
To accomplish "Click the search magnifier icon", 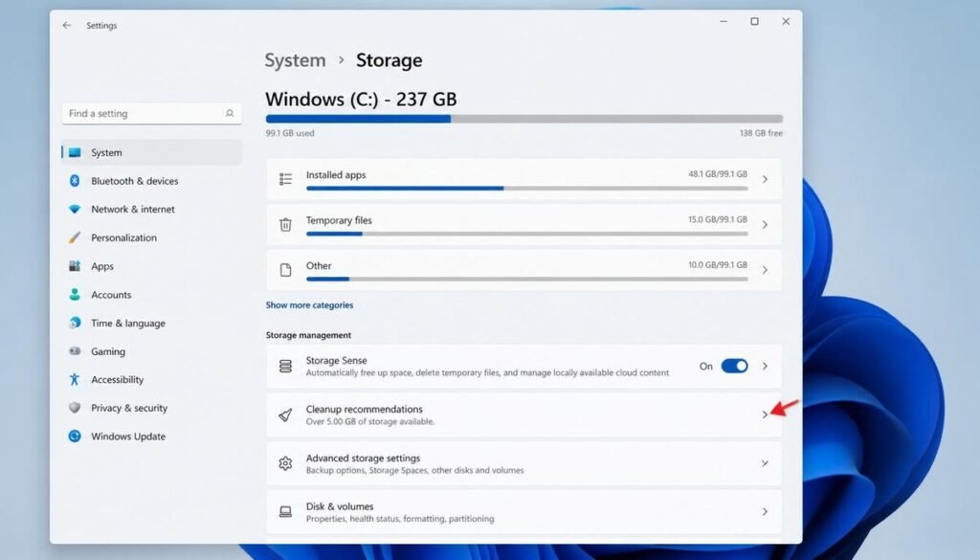I will pos(230,113).
